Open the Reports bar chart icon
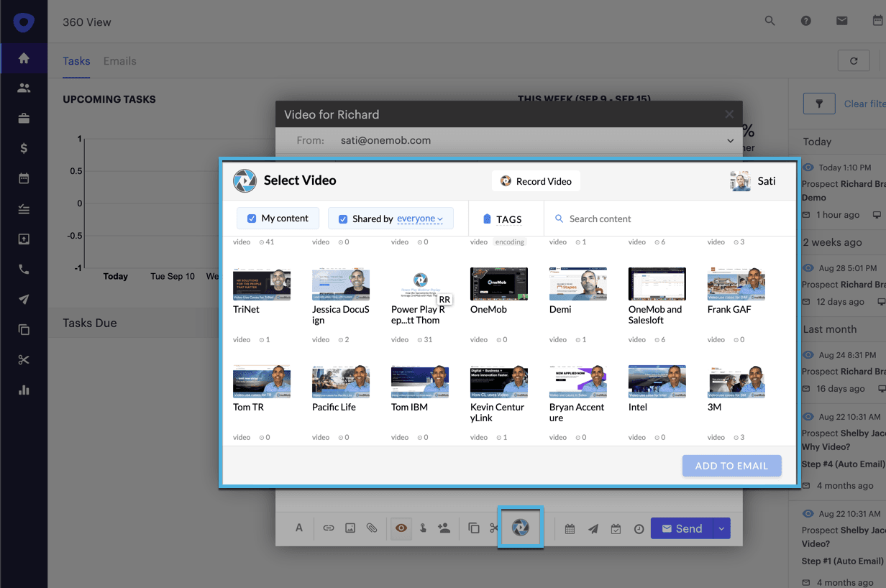Screen dimensions: 886x588 [x=24, y=390]
